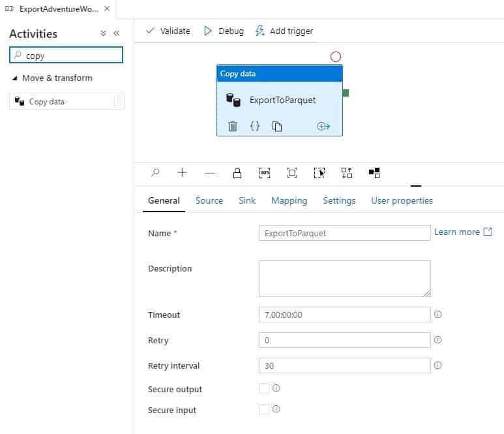Switch to the Source tab
Viewport: 504px width, 434px height.
point(209,201)
